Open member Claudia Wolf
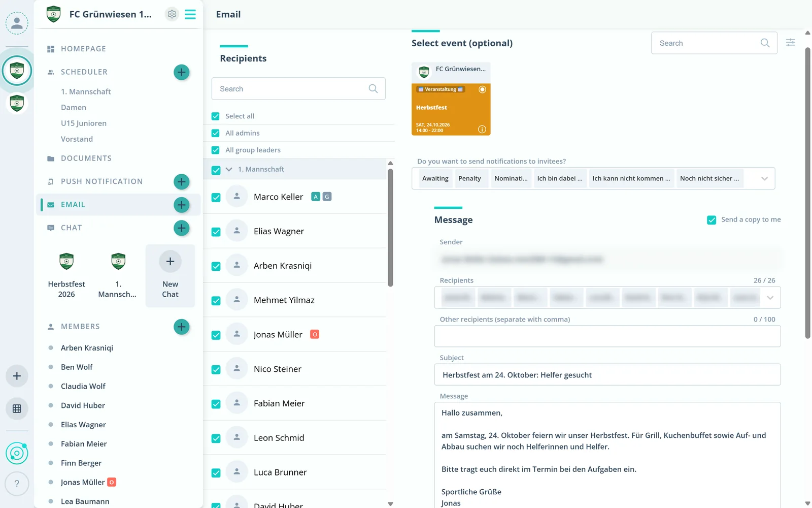The image size is (812, 508). [83, 386]
